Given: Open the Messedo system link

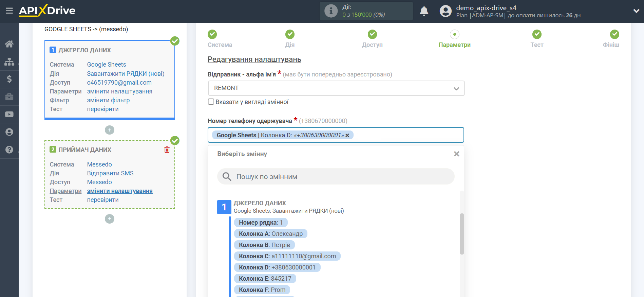Looking at the screenshot, I should point(99,164).
